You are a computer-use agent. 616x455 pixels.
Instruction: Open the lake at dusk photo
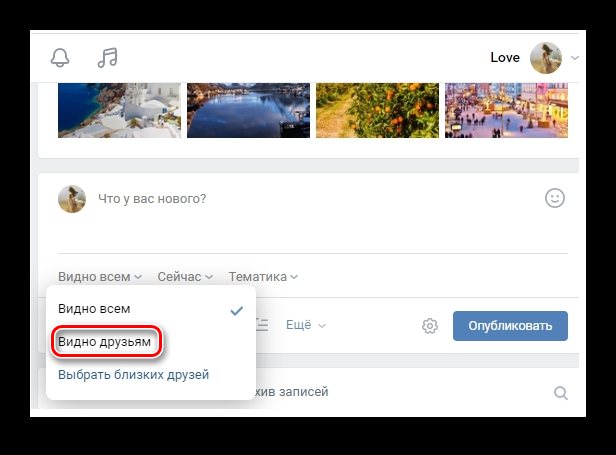pos(248,110)
